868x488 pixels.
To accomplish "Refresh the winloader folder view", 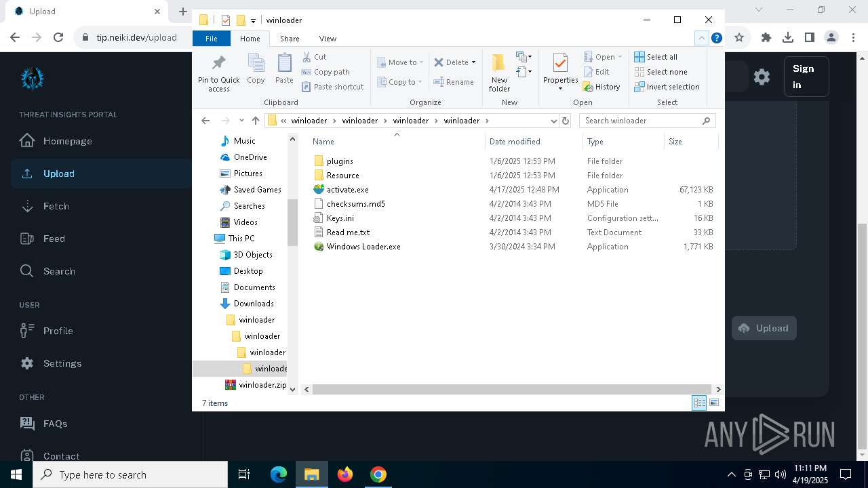I will [x=566, y=121].
